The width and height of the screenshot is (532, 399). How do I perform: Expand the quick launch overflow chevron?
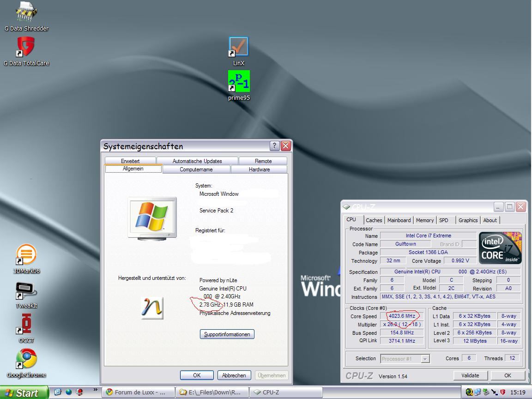95,390
